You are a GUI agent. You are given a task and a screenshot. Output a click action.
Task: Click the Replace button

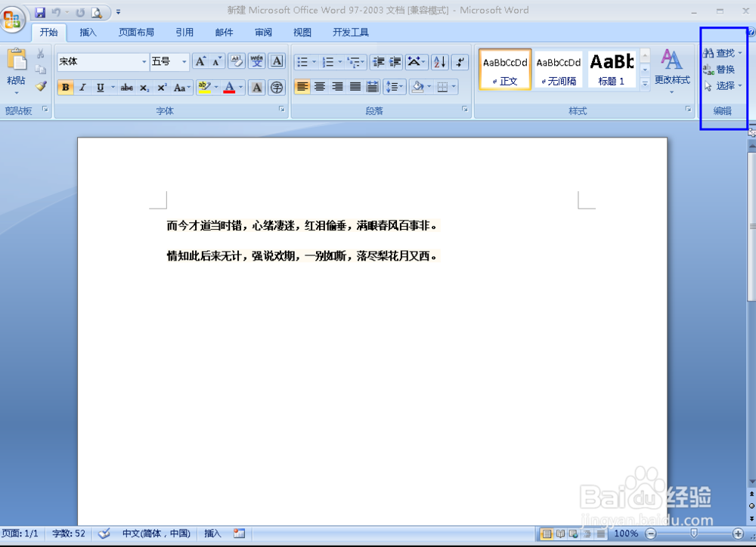719,70
